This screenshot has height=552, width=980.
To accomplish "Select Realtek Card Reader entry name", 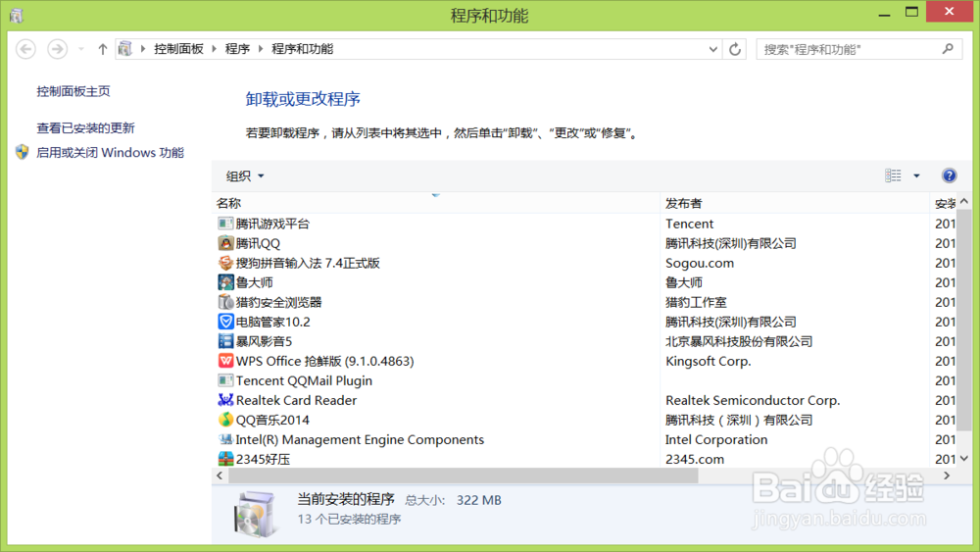I will click(x=296, y=400).
